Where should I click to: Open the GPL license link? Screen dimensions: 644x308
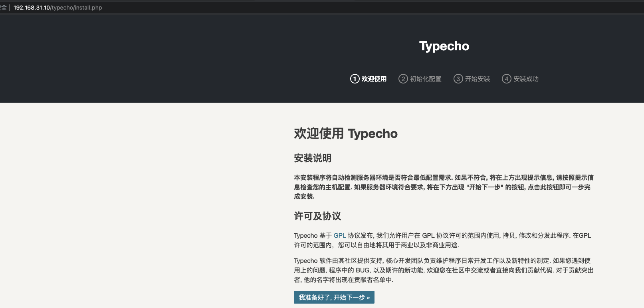click(x=340, y=235)
